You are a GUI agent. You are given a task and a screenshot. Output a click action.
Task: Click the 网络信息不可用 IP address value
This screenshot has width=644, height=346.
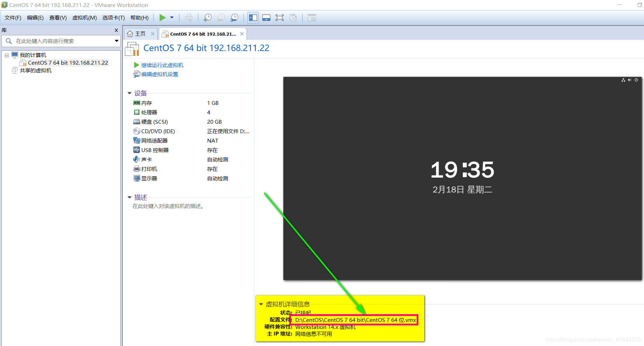(x=314, y=334)
